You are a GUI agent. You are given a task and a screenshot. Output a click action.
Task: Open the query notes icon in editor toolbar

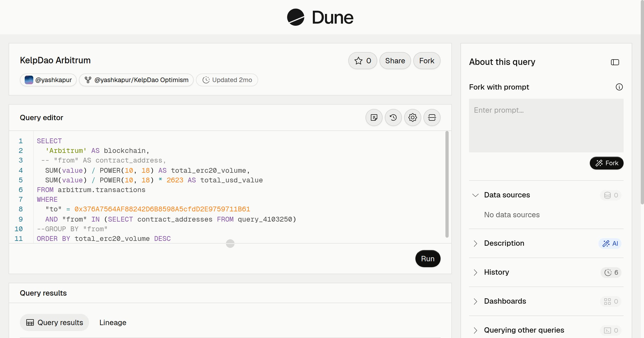tap(374, 117)
